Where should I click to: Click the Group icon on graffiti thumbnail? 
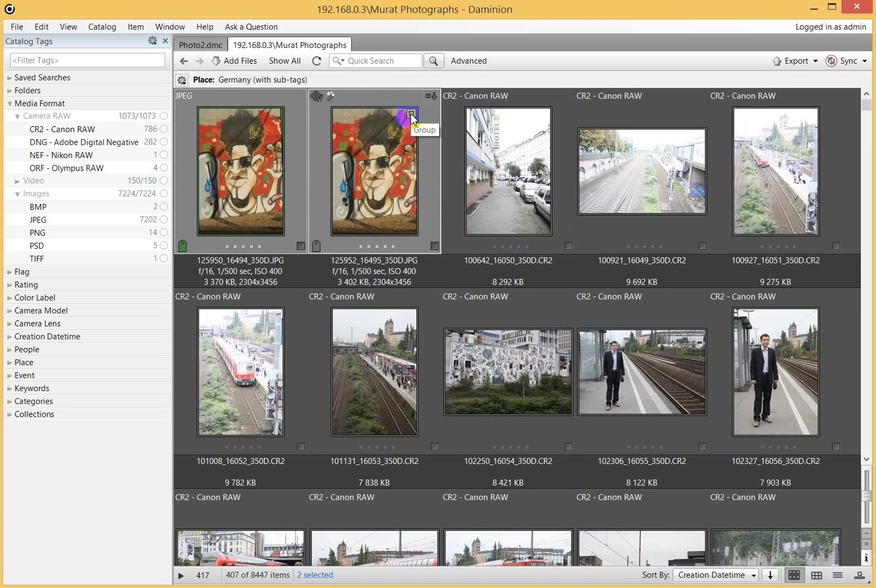[x=411, y=114]
